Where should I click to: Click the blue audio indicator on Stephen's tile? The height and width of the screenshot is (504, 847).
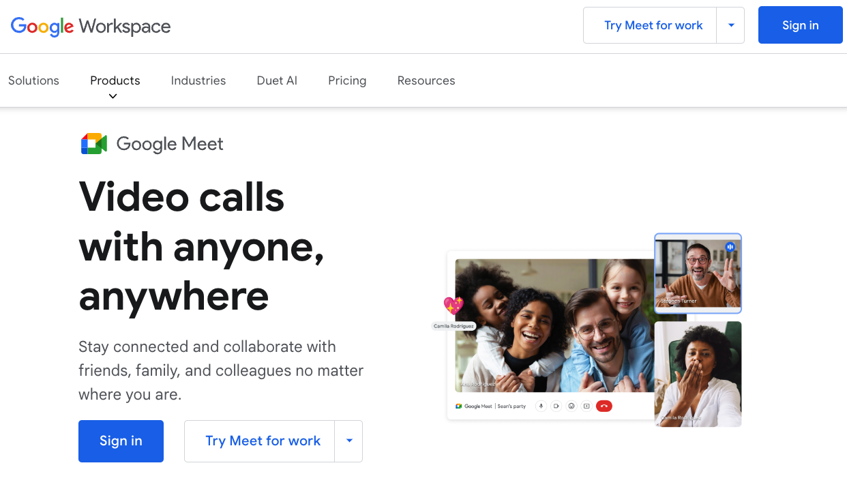click(x=730, y=247)
